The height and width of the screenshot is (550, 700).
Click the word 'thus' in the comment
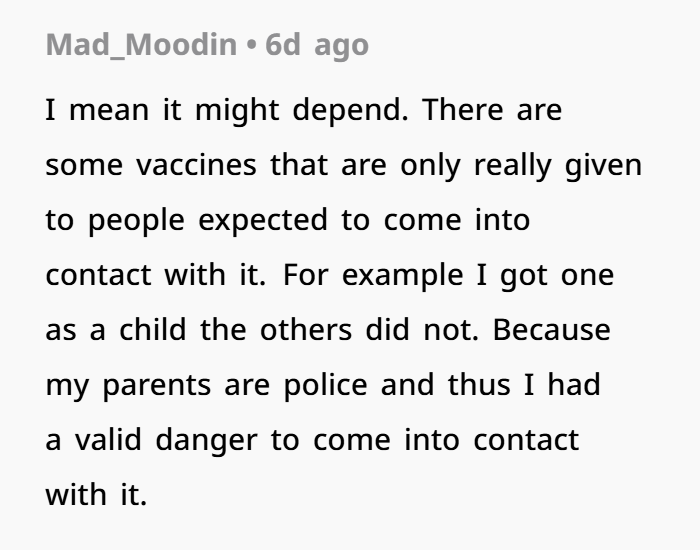479,384
